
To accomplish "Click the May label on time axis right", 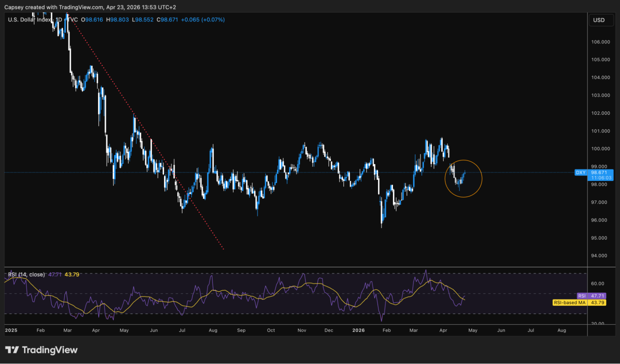I will (x=472, y=330).
